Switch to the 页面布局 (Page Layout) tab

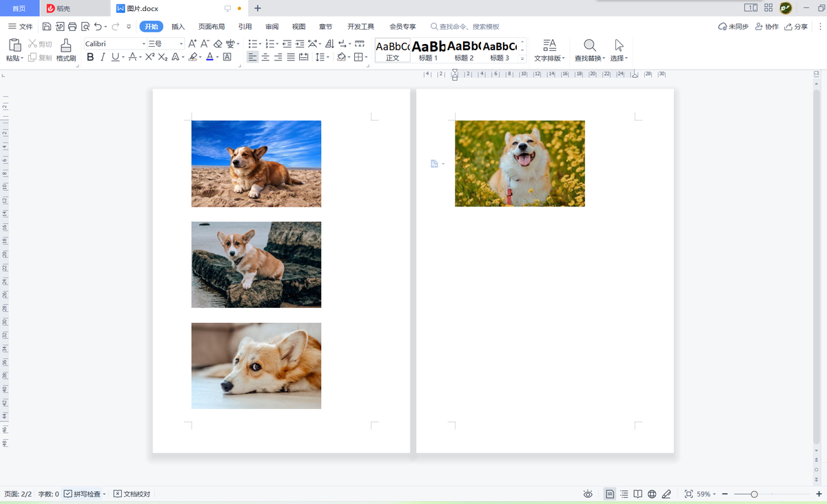(212, 27)
